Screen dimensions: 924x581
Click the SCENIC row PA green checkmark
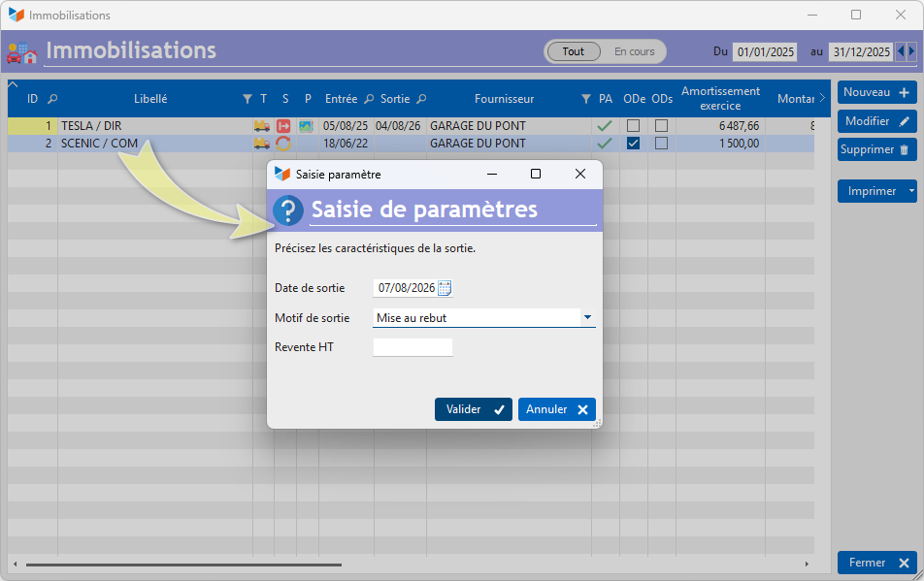(x=605, y=143)
